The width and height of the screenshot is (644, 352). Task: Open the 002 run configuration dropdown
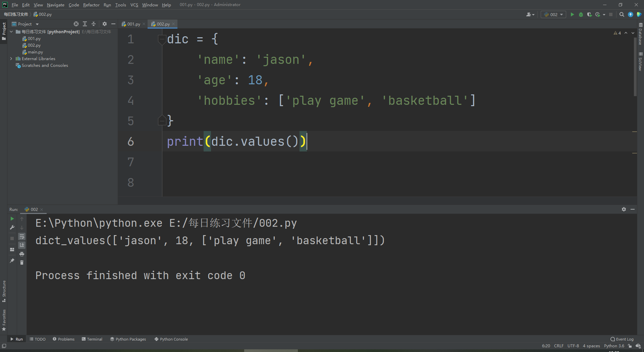point(553,14)
